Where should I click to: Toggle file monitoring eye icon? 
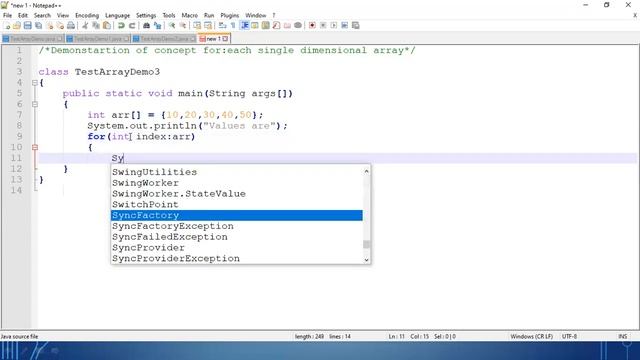point(298,25)
